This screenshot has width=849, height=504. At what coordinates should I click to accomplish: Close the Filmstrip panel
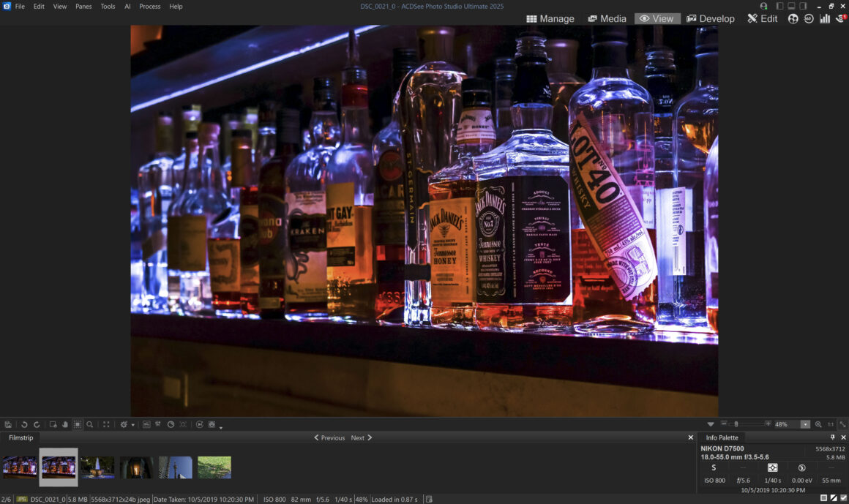click(x=690, y=437)
